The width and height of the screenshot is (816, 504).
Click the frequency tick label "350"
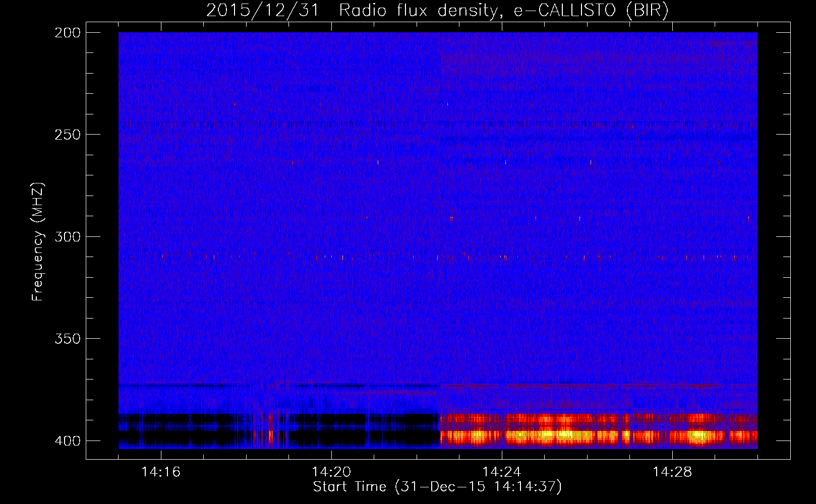pos(67,338)
